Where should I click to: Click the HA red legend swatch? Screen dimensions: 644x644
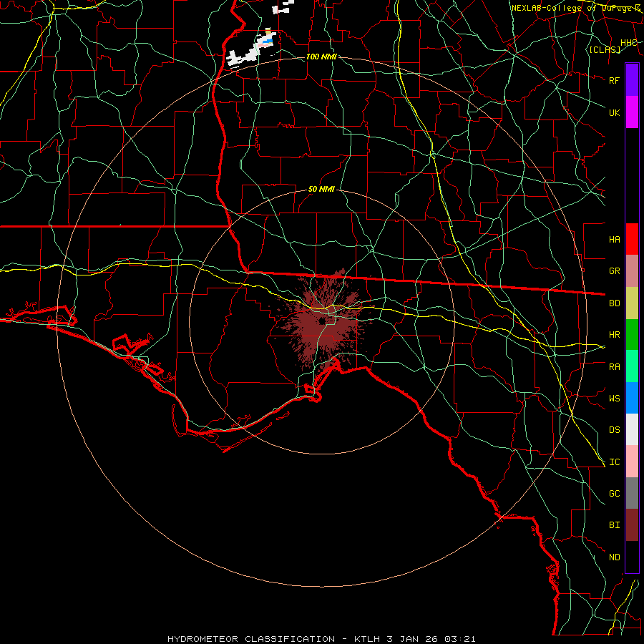(632, 239)
